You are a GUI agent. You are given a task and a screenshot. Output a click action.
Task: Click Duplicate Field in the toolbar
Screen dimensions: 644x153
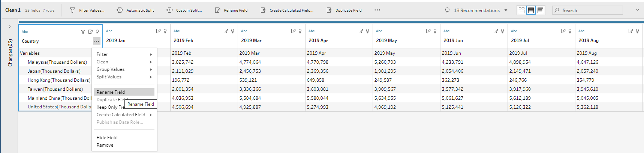pyautogui.click(x=344, y=10)
